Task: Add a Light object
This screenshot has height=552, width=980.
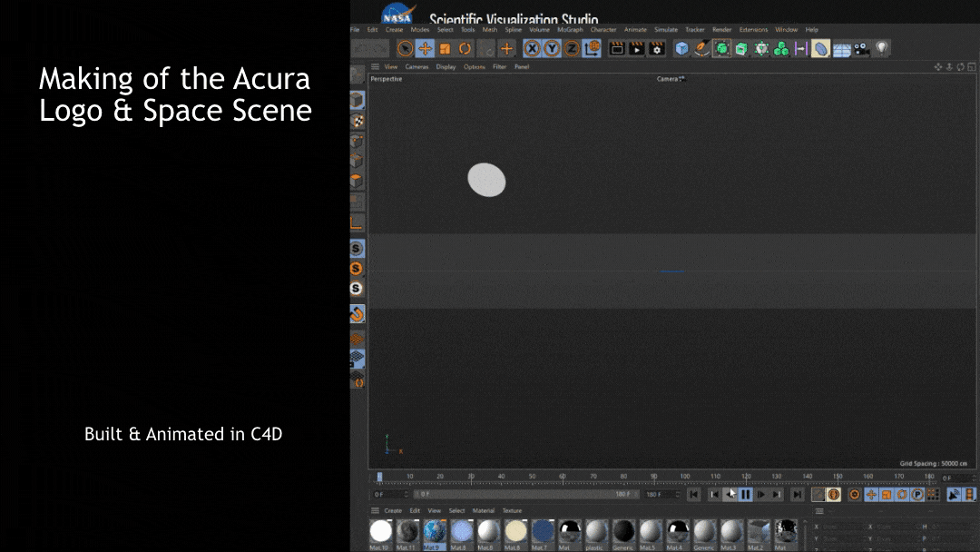Action: click(x=882, y=49)
